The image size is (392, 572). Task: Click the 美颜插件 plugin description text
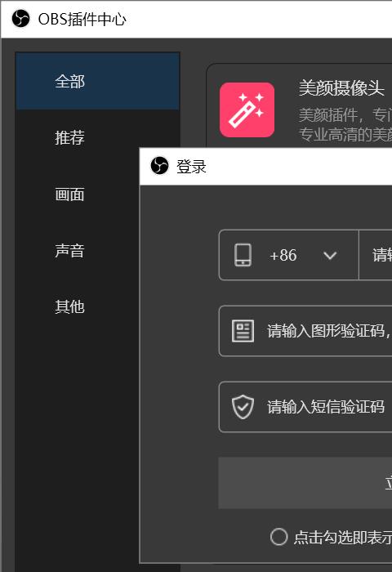[x=345, y=125]
